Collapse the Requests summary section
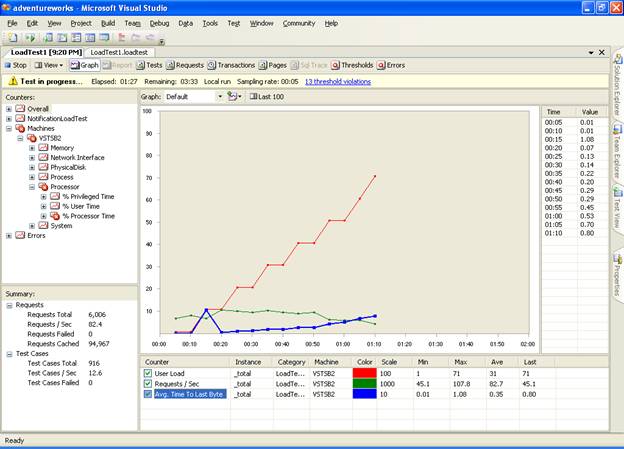This screenshot has height=449, width=624. (9, 305)
